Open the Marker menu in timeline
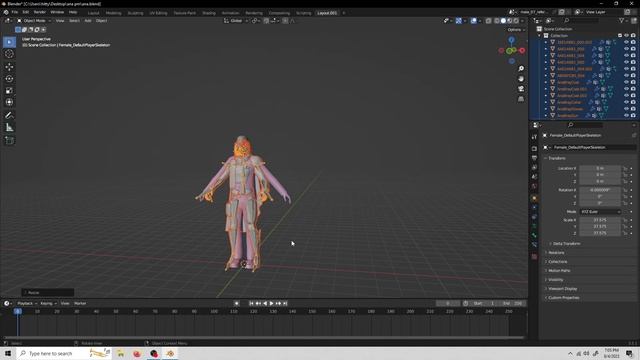This screenshot has width=640, height=360. [80, 304]
